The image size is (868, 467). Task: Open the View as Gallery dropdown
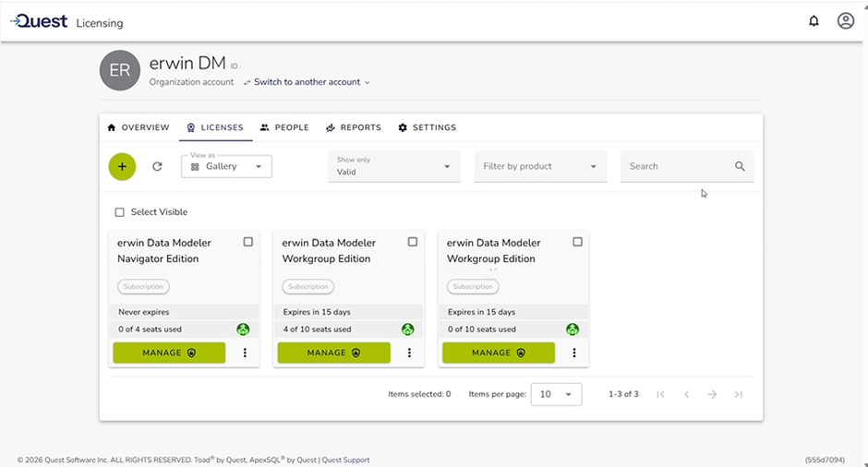pos(226,166)
